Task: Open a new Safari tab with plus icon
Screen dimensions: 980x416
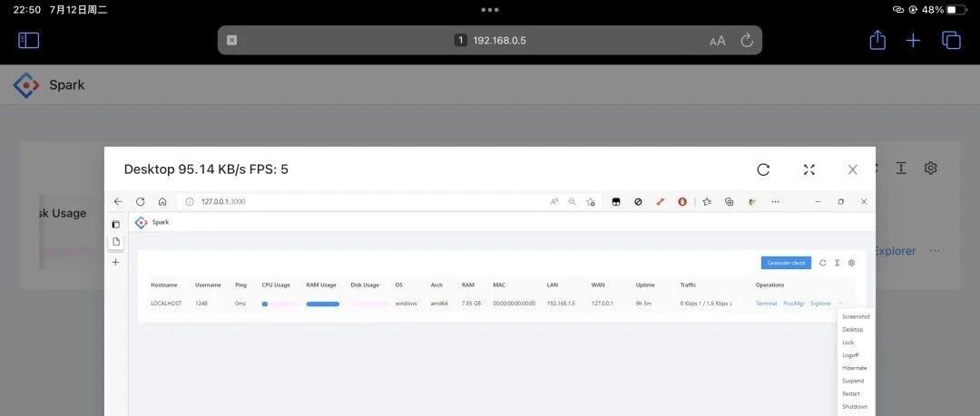Action: click(x=913, y=41)
